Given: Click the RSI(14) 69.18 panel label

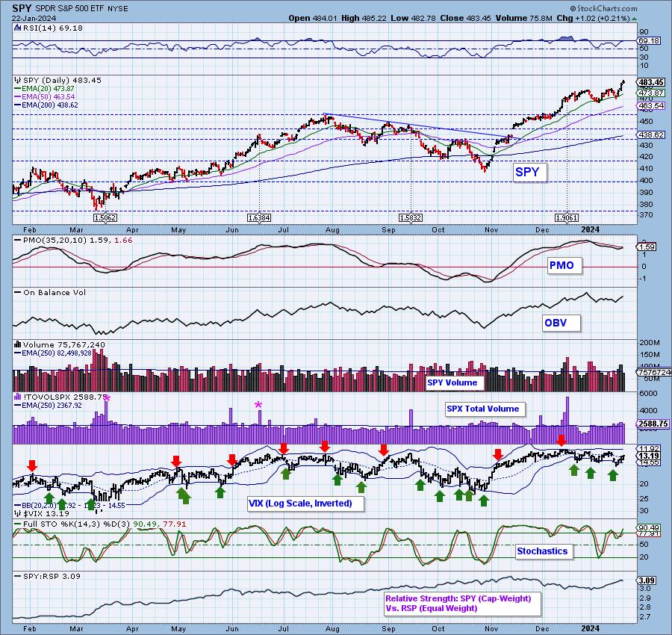Looking at the screenshot, I should (x=52, y=28).
